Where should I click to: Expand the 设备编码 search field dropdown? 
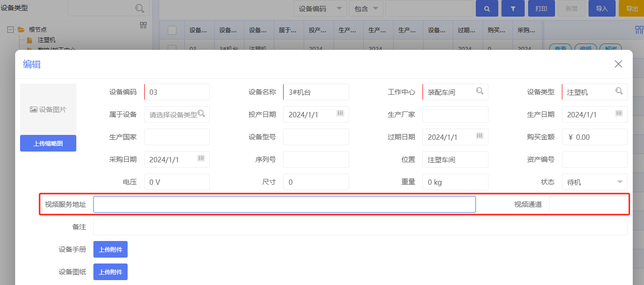(x=339, y=9)
